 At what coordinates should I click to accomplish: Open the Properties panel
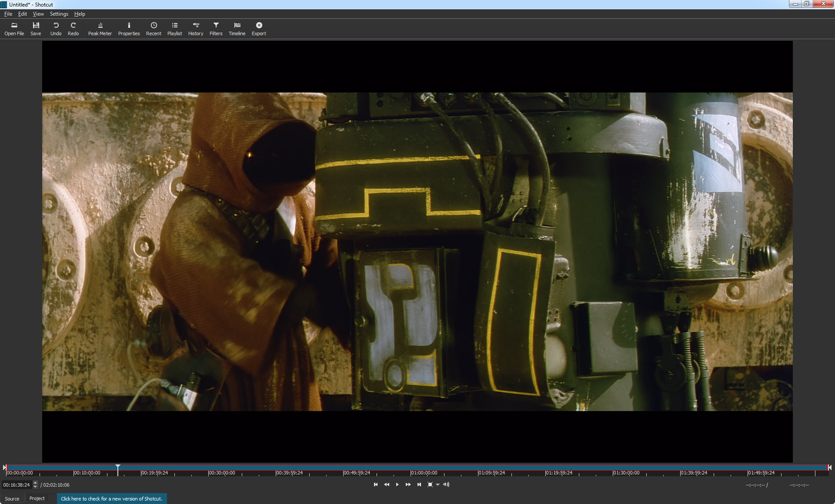coord(129,29)
